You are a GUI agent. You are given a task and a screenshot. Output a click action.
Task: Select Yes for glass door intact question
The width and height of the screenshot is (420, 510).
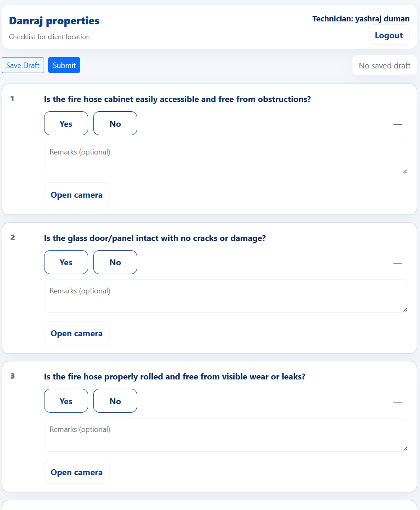click(x=66, y=262)
